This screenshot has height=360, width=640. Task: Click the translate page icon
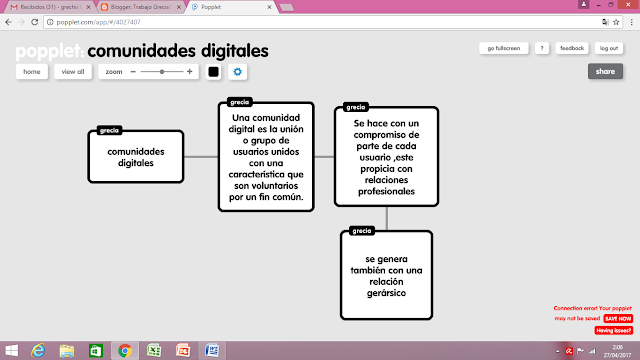(x=605, y=22)
